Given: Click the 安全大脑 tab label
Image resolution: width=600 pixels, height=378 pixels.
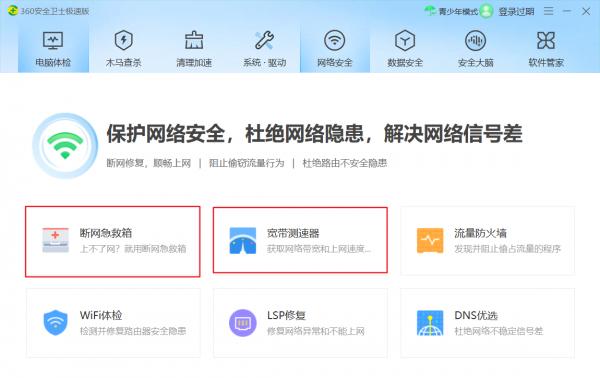Looking at the screenshot, I should pos(476,62).
